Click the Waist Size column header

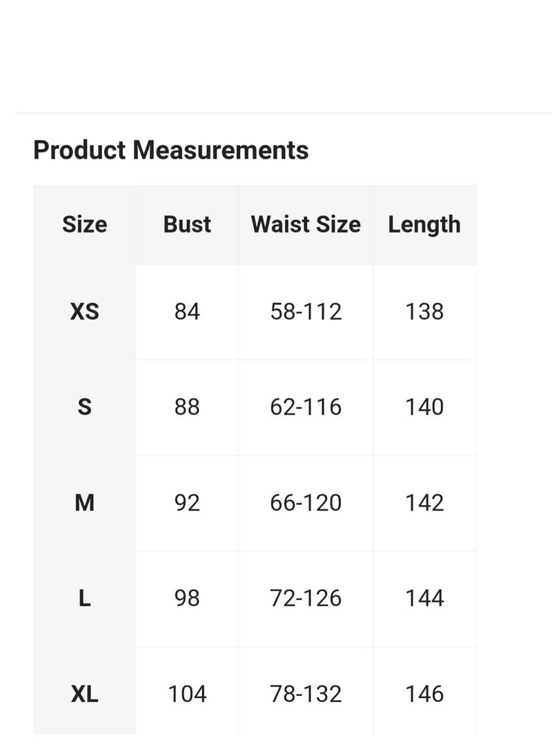click(x=306, y=225)
